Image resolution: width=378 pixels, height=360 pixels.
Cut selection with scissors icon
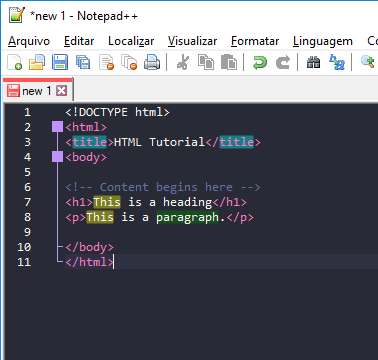[183, 62]
